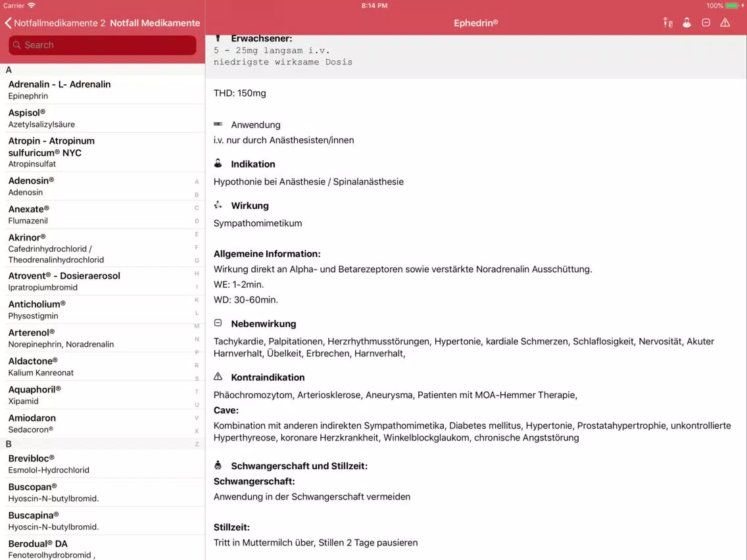The image size is (747, 560).
Task: Open Buscapina entry
Action: (x=103, y=521)
